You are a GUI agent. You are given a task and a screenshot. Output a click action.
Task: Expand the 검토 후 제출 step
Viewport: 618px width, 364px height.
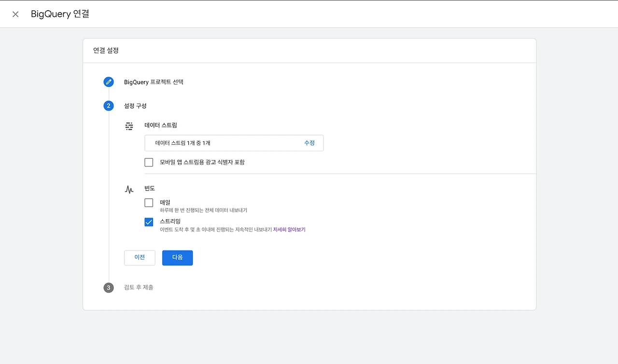pyautogui.click(x=139, y=288)
